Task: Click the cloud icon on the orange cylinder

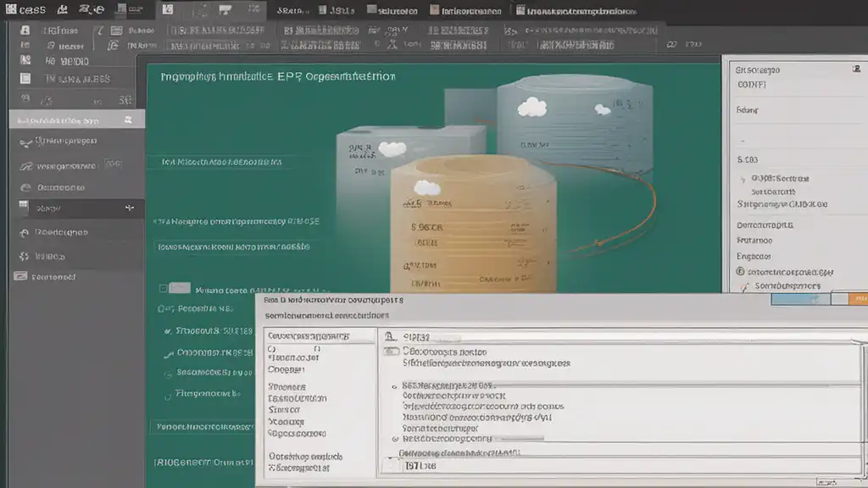Action: [426, 187]
